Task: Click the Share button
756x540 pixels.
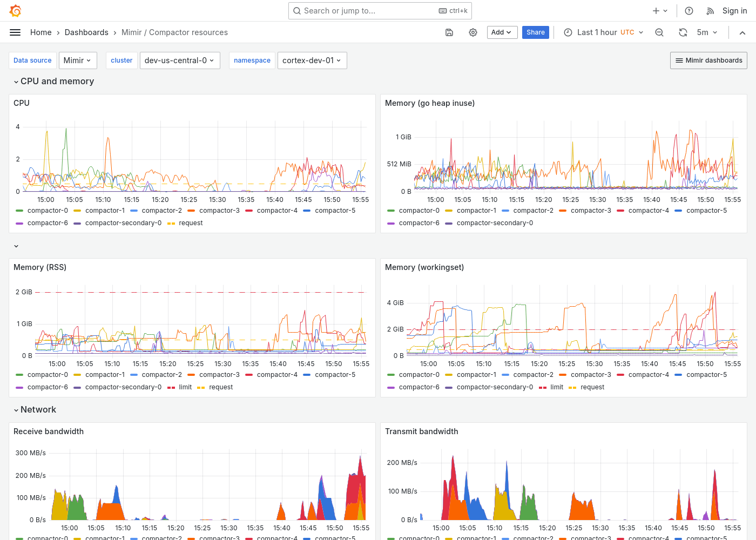Action: [x=535, y=32]
